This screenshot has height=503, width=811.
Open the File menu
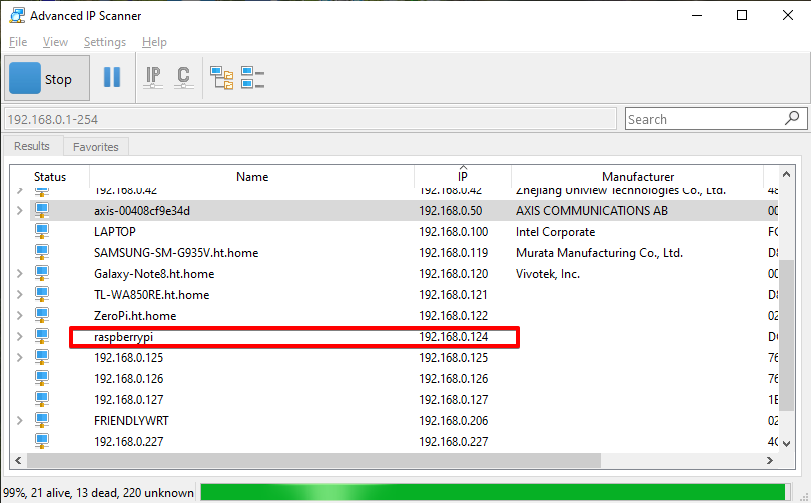click(18, 42)
